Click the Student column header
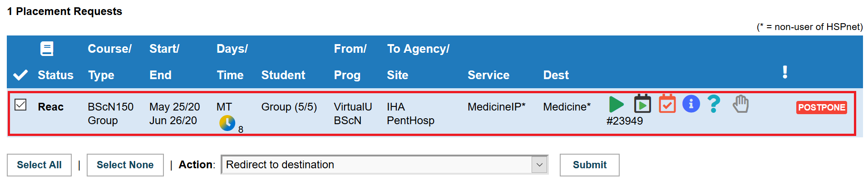 (283, 75)
